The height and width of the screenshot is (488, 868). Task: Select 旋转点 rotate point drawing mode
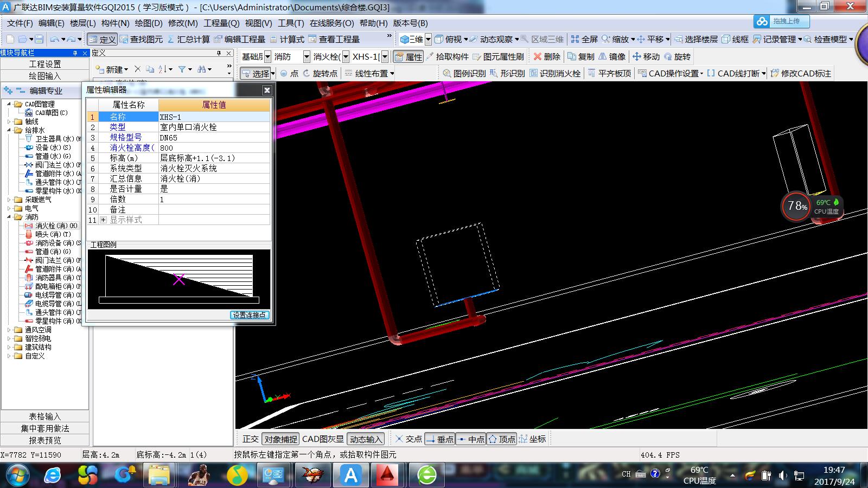point(320,73)
